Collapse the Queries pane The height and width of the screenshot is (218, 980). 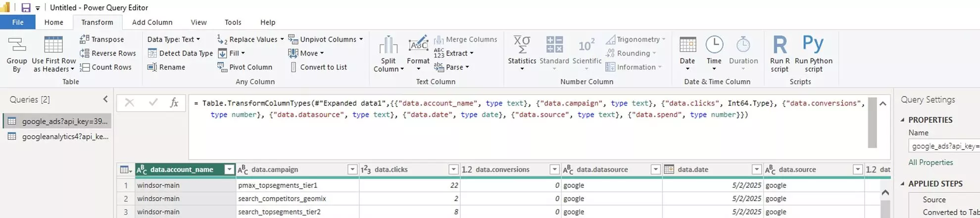105,99
